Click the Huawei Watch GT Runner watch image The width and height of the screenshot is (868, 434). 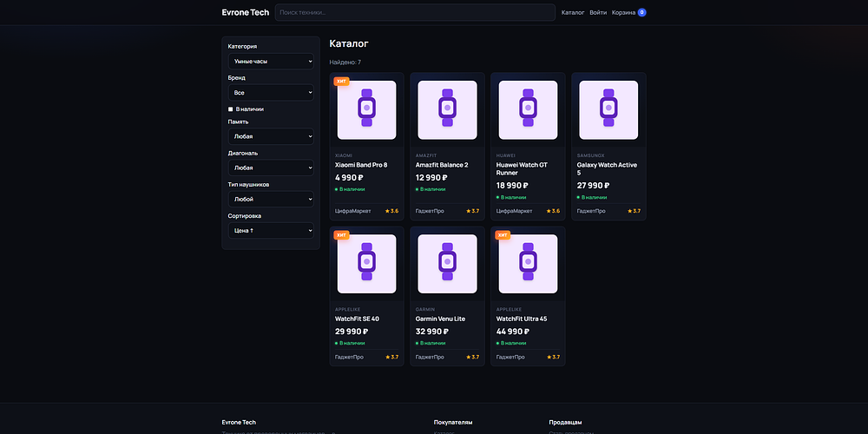(x=528, y=109)
